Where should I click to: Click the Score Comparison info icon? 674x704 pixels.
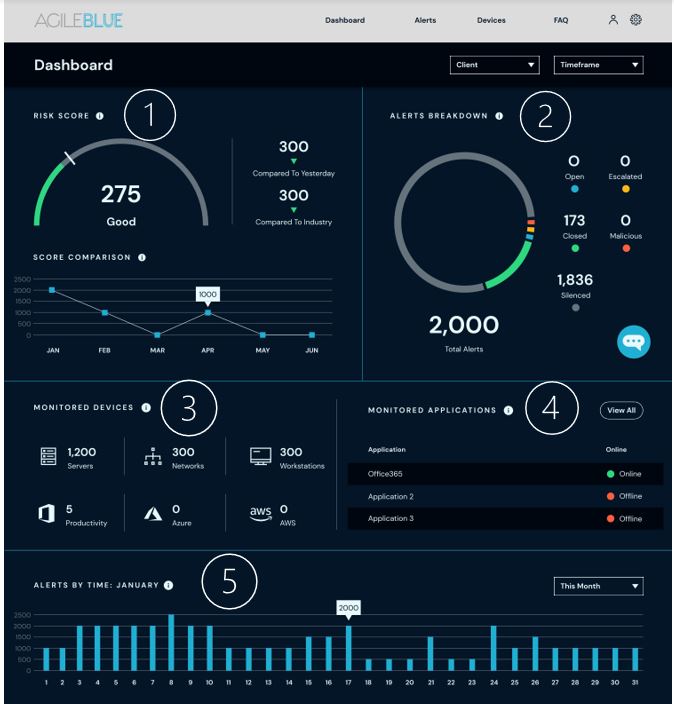click(142, 257)
